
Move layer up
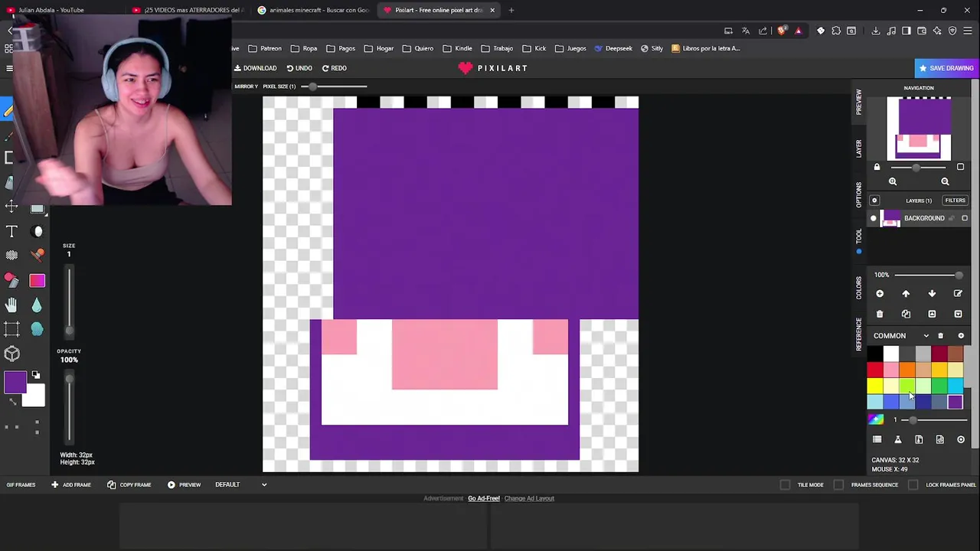906,294
